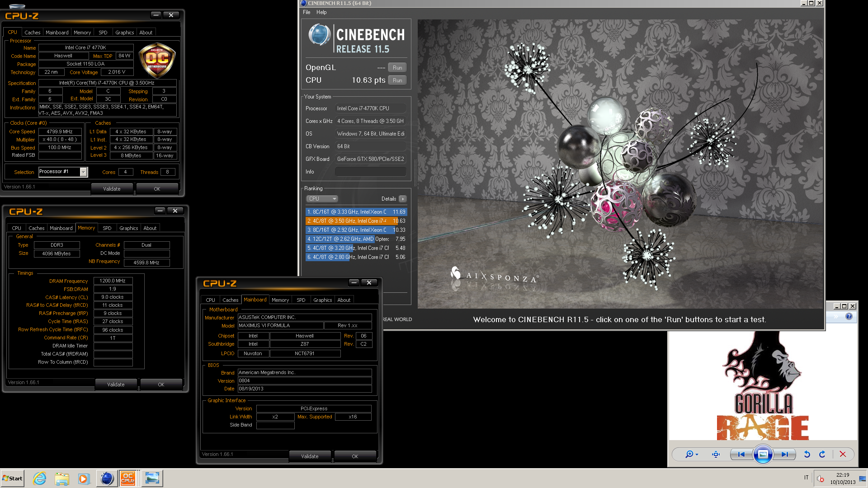
Task: Open Internet Explorer from the taskbar
Action: click(40, 478)
